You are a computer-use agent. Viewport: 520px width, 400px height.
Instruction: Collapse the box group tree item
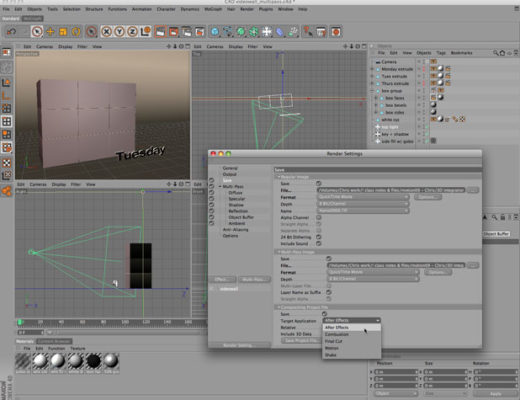coord(372,91)
